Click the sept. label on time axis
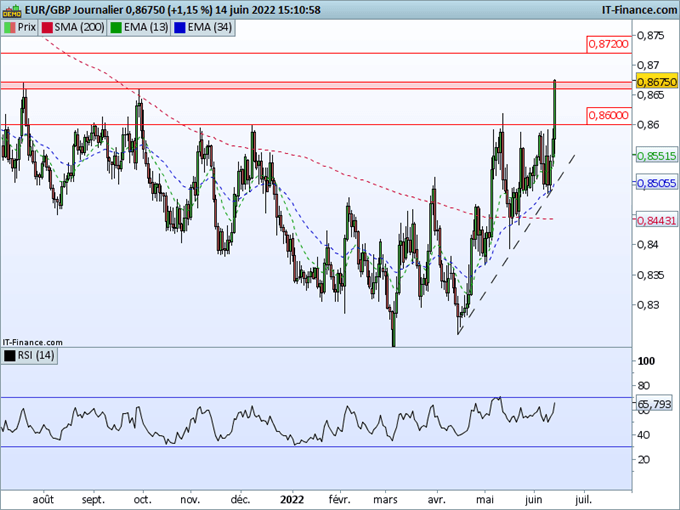The height and width of the screenshot is (510, 680). click(x=93, y=500)
